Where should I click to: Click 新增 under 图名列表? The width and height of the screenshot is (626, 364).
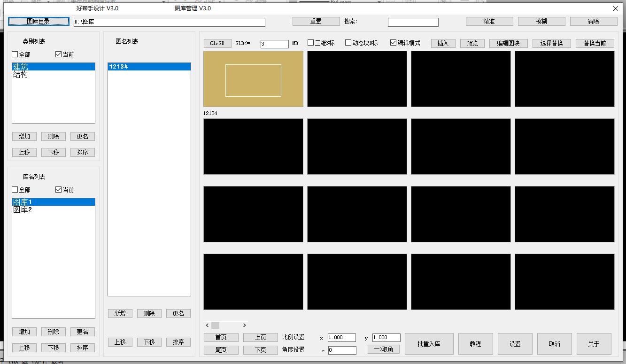(120, 314)
